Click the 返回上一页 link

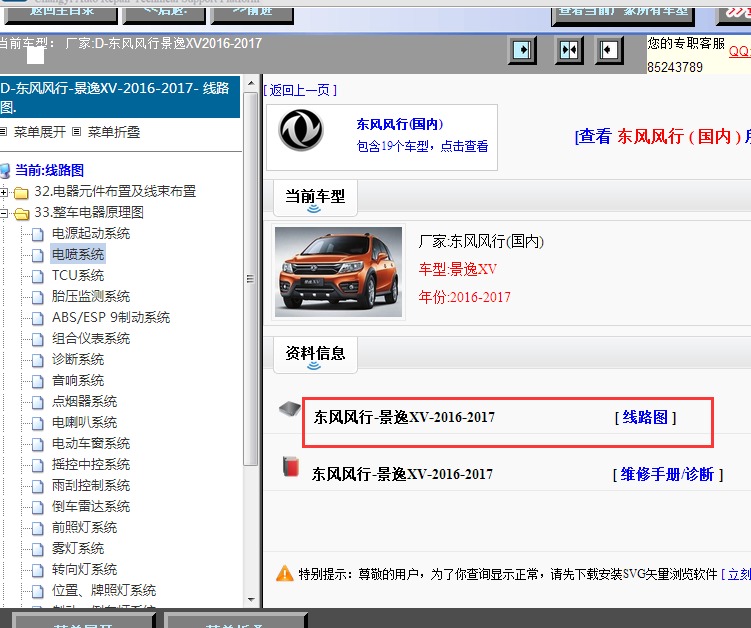(300, 90)
